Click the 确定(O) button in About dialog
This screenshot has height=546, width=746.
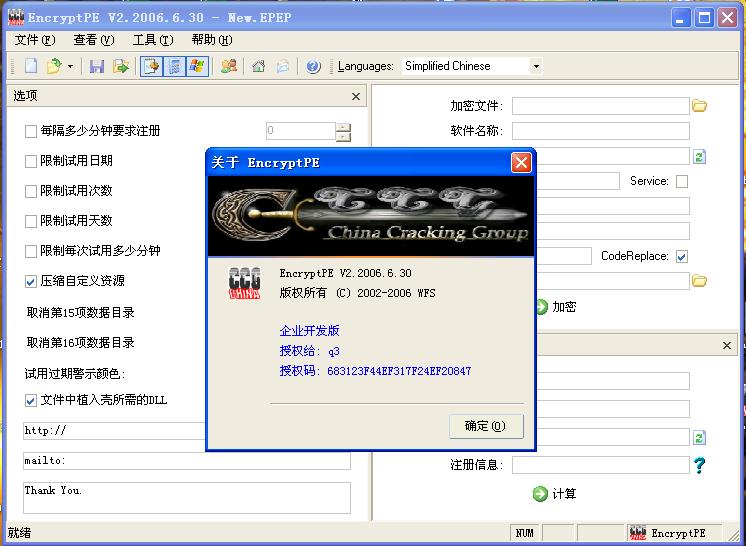coord(486,426)
